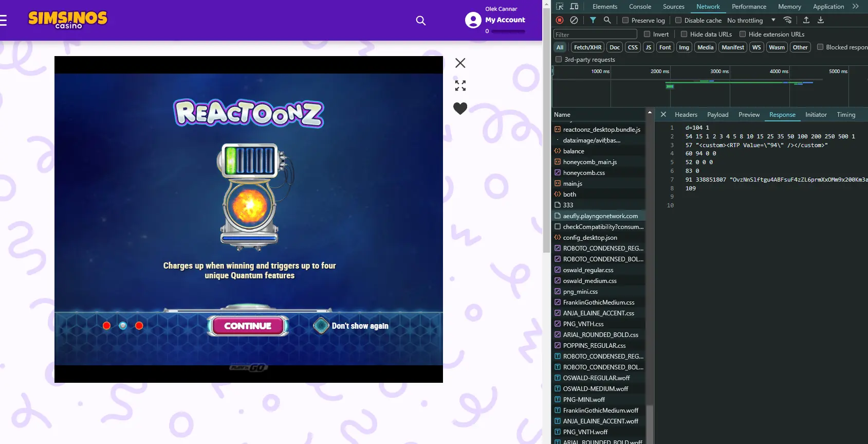Click the inspect element picker icon
Image resolution: width=868 pixels, height=444 pixels.
[560, 7]
